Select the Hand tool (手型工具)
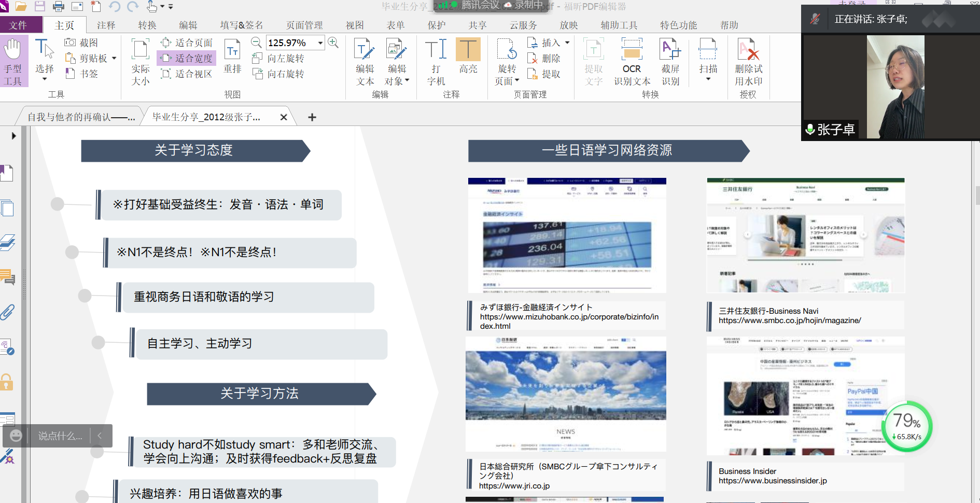Image resolution: width=980 pixels, height=503 pixels. [13, 61]
